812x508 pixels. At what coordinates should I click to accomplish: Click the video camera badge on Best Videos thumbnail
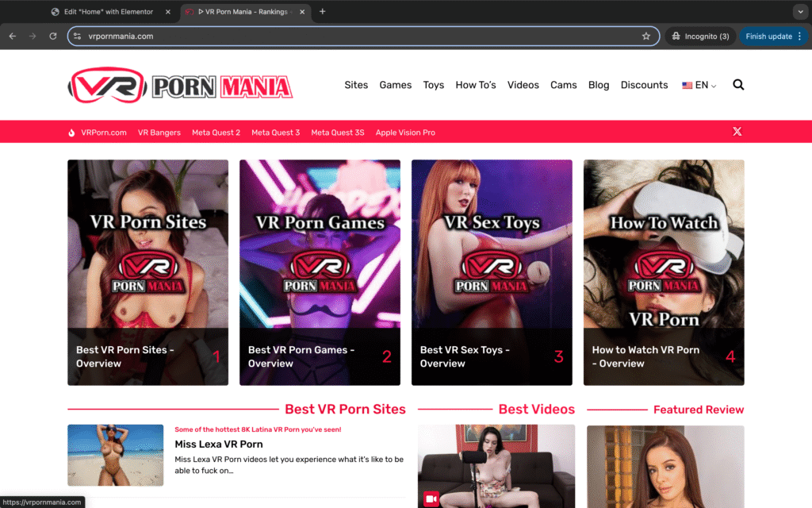point(431,498)
